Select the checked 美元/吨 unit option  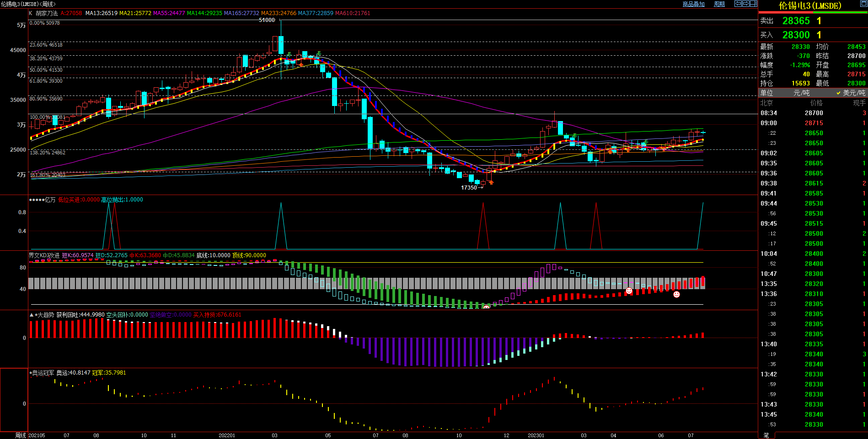pos(851,93)
